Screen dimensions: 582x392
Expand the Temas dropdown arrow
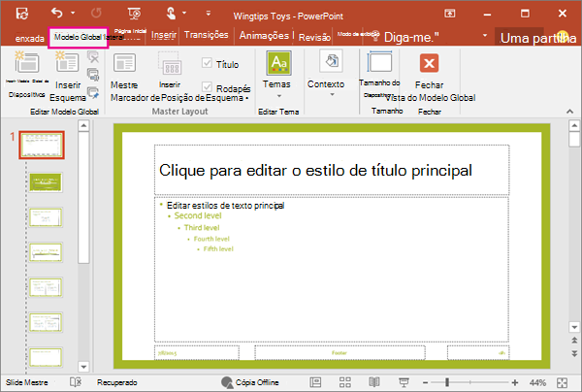click(279, 96)
